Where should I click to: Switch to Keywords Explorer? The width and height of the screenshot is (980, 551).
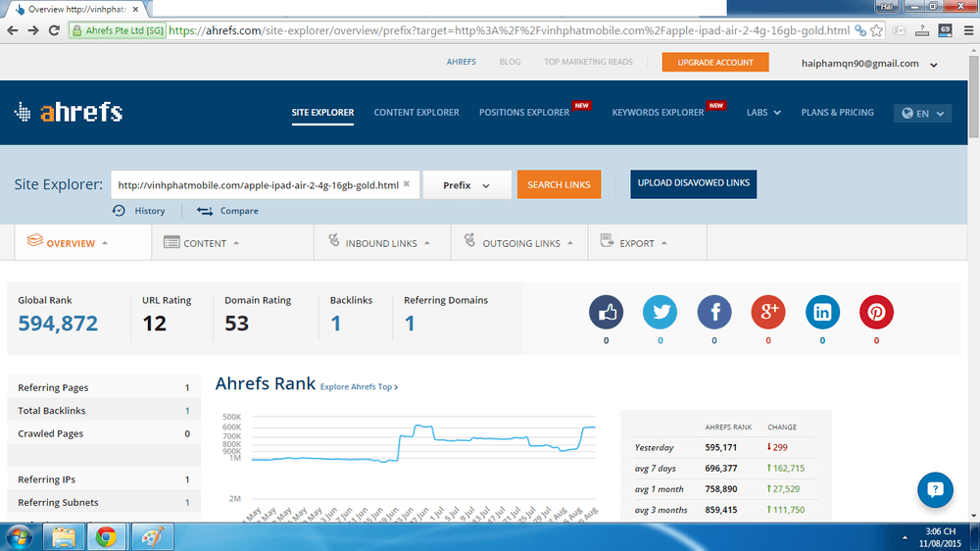(658, 113)
